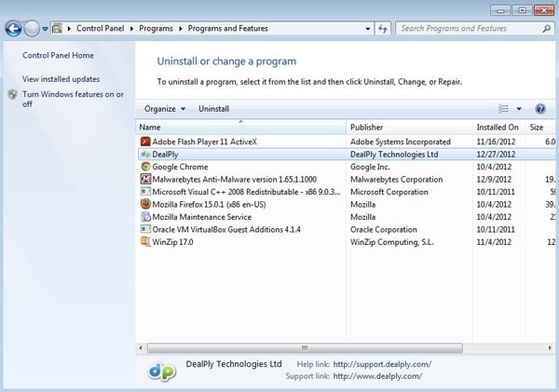This screenshot has height=392, width=559.
Task: Select Google Chrome entry name
Action: point(180,167)
